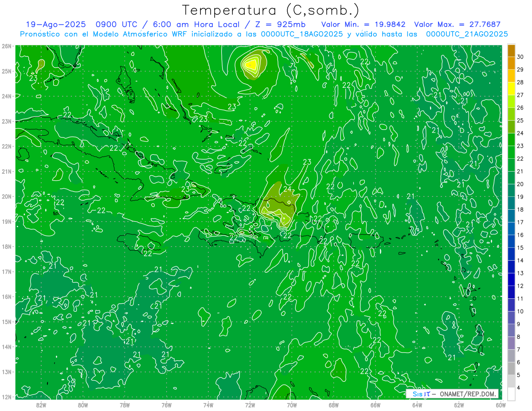Click the orange swatch between 29 and 30
This screenshot has width=532, height=411.
tap(511, 63)
